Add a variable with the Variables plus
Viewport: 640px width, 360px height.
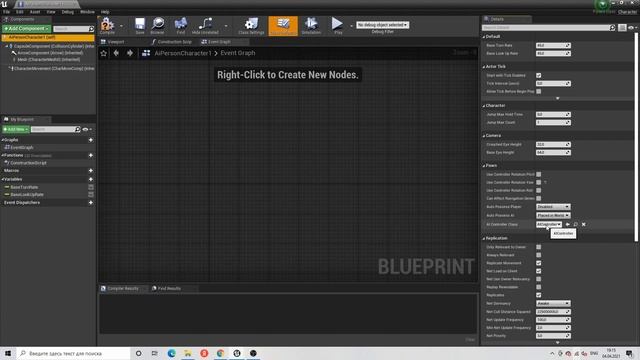point(91,179)
